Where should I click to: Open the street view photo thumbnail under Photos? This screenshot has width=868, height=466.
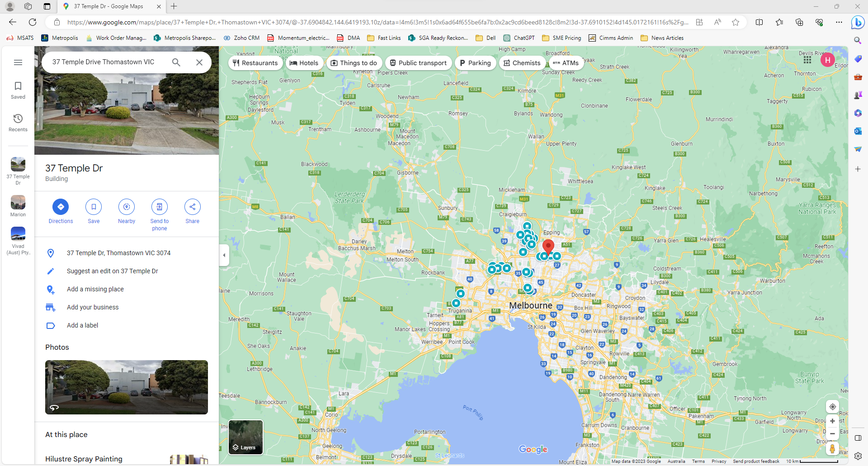tap(127, 387)
